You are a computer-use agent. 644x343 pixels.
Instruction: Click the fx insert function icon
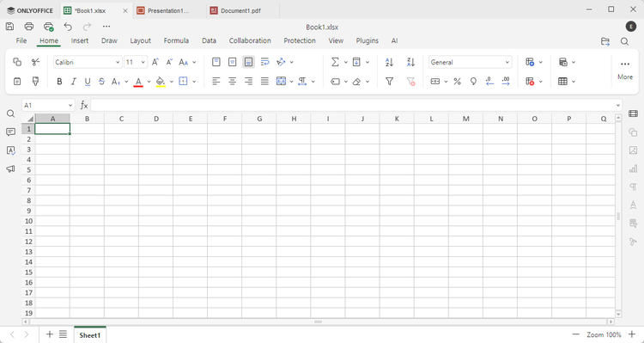tap(84, 105)
